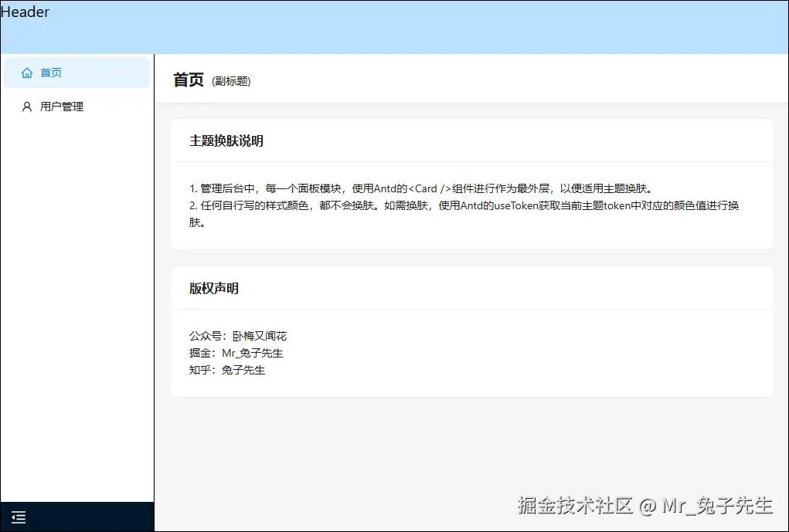
Task: Click the Mr_兔子先生 掘金 name
Action: point(252,353)
